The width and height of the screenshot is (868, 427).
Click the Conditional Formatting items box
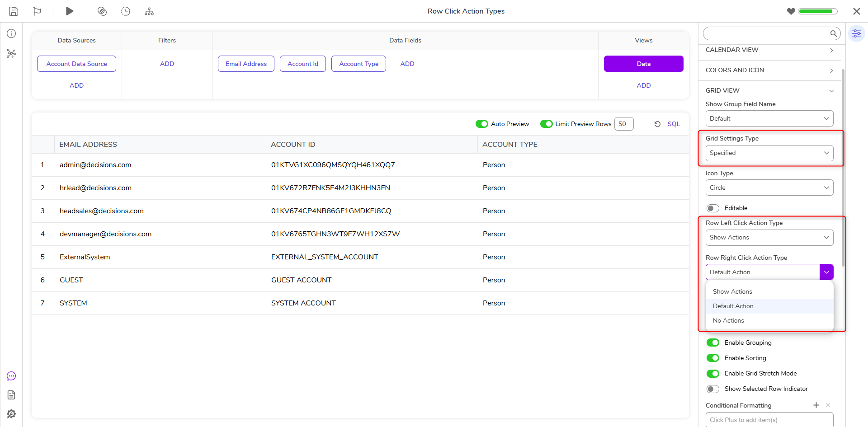coord(769,420)
